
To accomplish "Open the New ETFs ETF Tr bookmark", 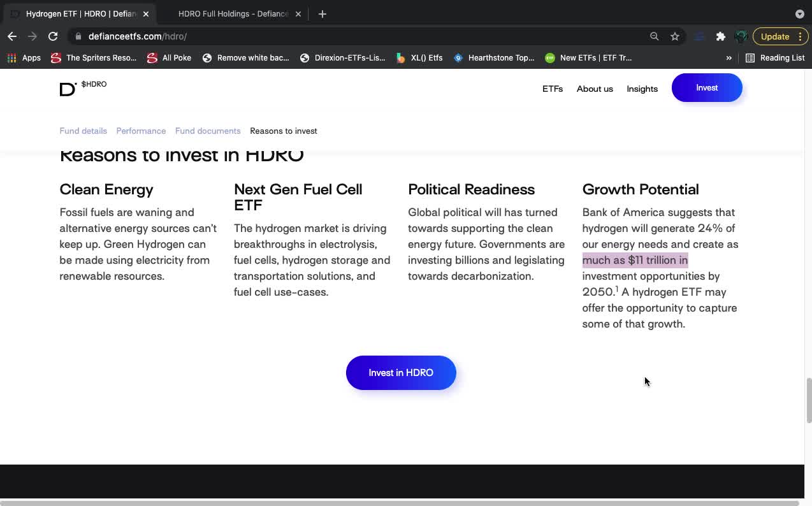I will [588, 57].
